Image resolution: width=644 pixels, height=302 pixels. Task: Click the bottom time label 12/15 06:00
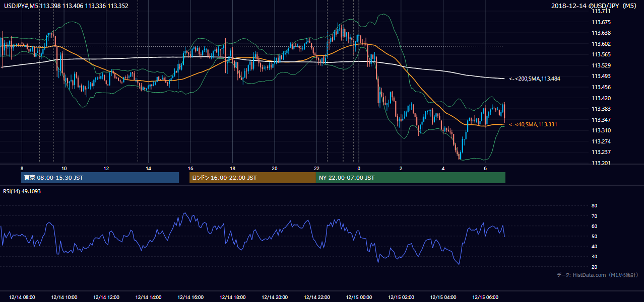tap(485, 297)
